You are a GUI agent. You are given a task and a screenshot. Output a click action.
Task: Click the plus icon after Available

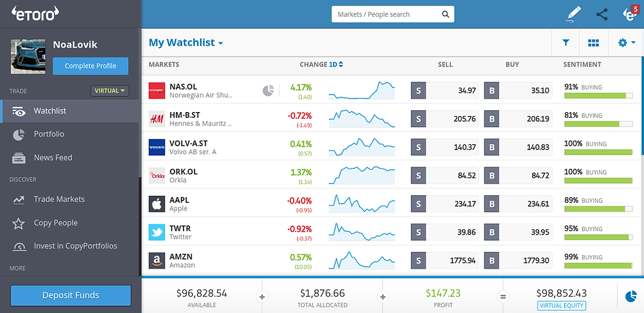[x=262, y=296]
